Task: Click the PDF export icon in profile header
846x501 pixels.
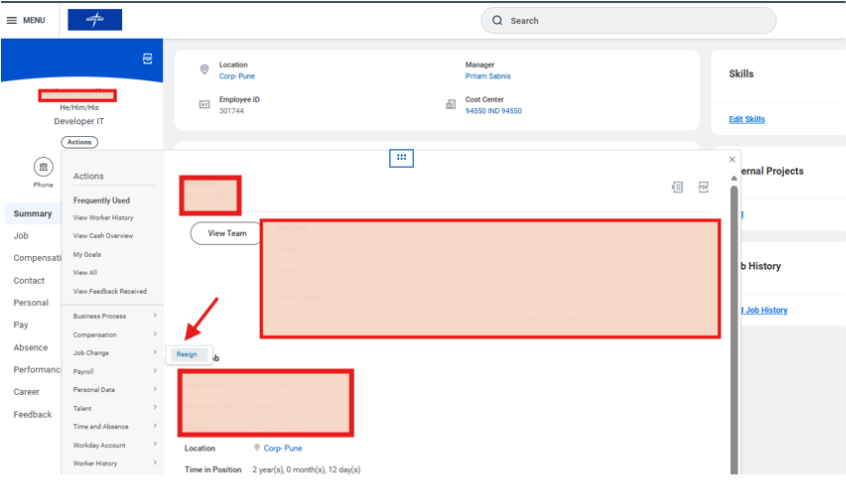Action: point(148,59)
